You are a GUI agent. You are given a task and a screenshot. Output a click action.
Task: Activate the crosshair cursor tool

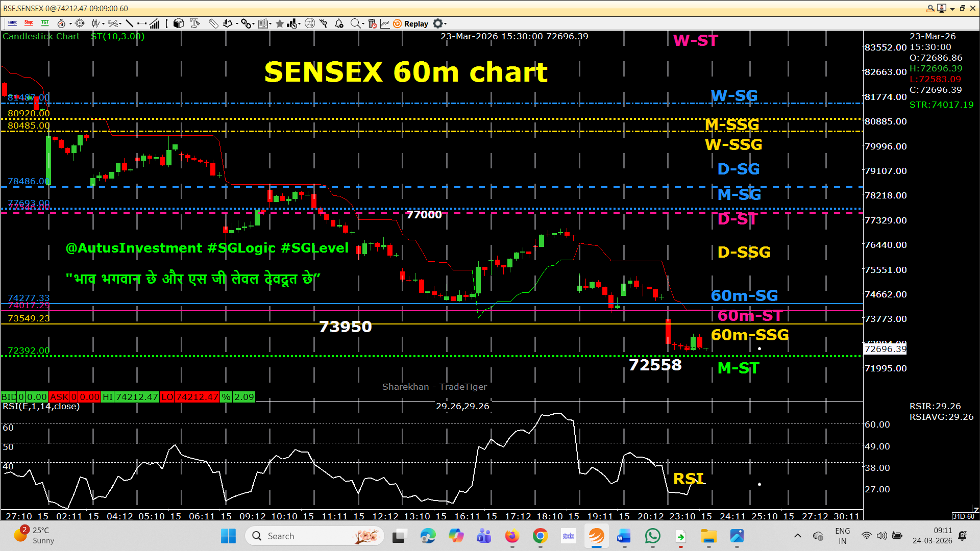(80, 23)
